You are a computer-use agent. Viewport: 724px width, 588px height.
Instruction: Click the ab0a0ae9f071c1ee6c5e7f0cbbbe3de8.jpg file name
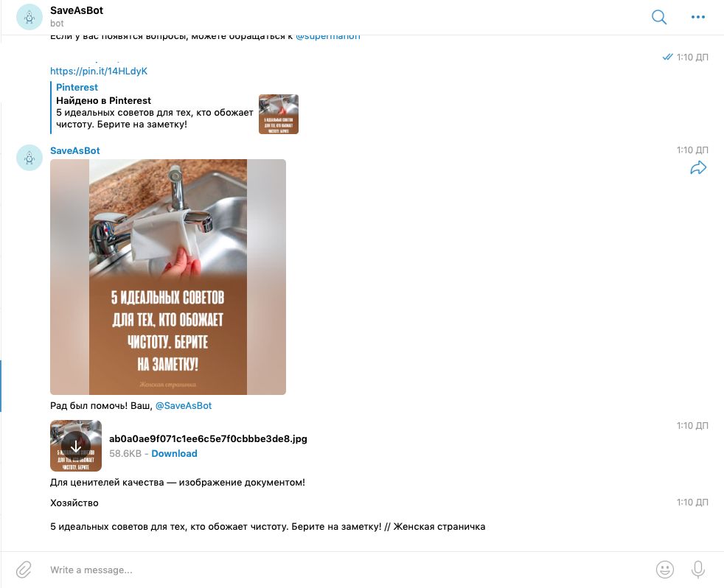[x=208, y=438]
